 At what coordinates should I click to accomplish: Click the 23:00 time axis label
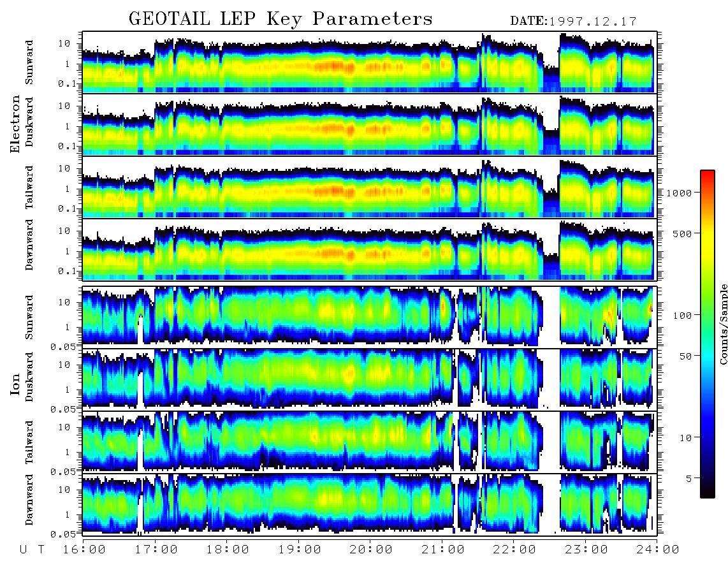(x=586, y=550)
